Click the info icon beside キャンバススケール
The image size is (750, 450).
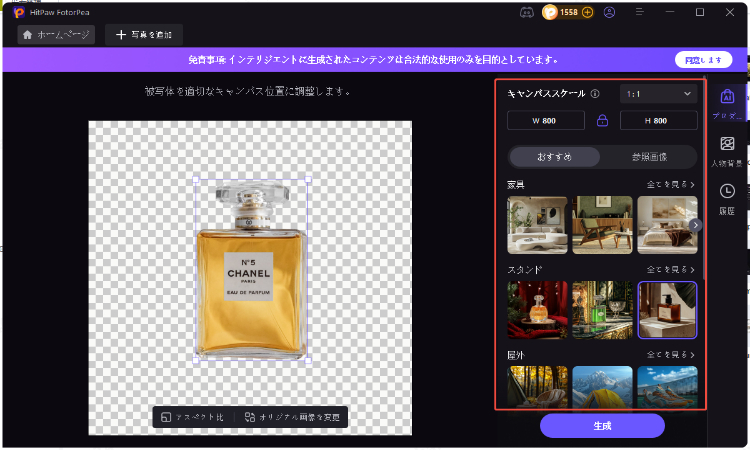click(x=595, y=94)
